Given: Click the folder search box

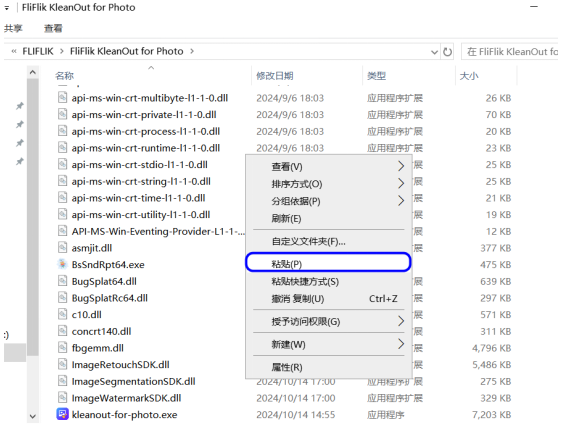Looking at the screenshot, I should tap(510, 52).
